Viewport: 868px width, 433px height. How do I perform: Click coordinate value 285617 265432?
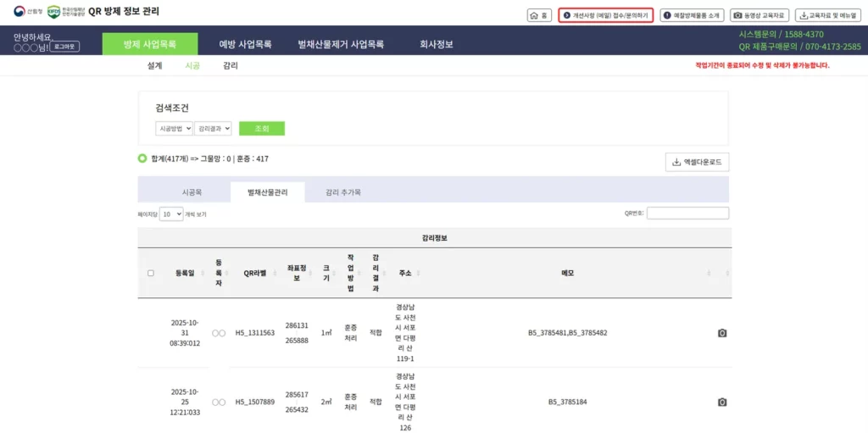(x=297, y=402)
